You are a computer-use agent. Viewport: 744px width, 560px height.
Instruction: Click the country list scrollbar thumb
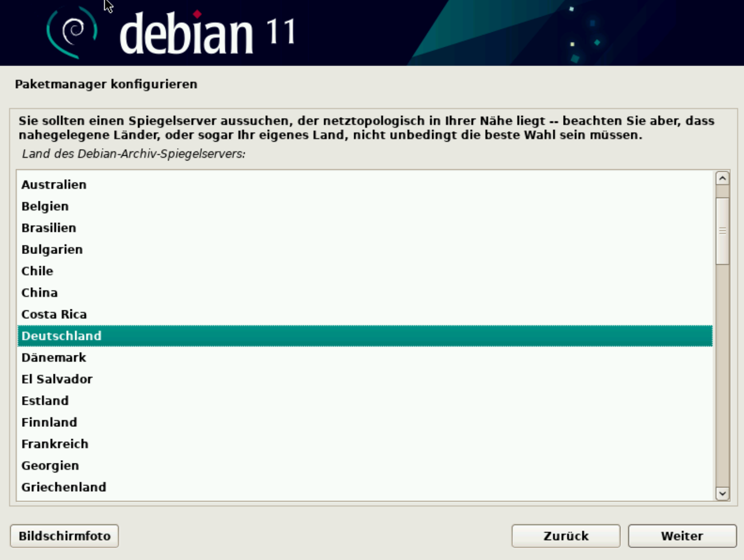point(723,231)
